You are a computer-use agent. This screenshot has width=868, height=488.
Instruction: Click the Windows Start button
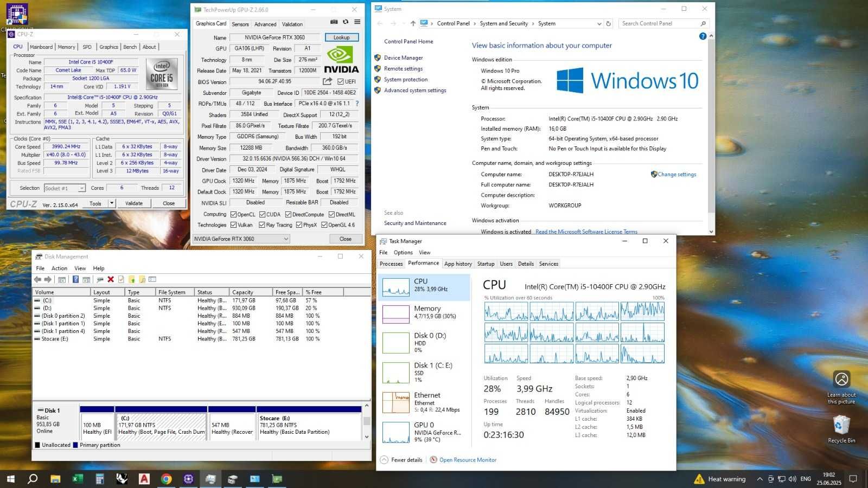[10, 479]
